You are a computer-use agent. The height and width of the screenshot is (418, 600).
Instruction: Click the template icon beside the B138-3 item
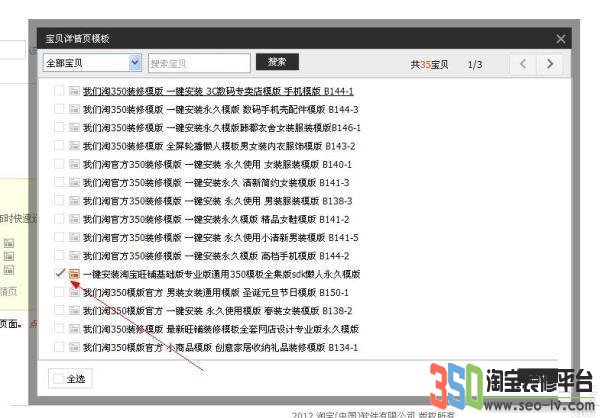coord(74,201)
